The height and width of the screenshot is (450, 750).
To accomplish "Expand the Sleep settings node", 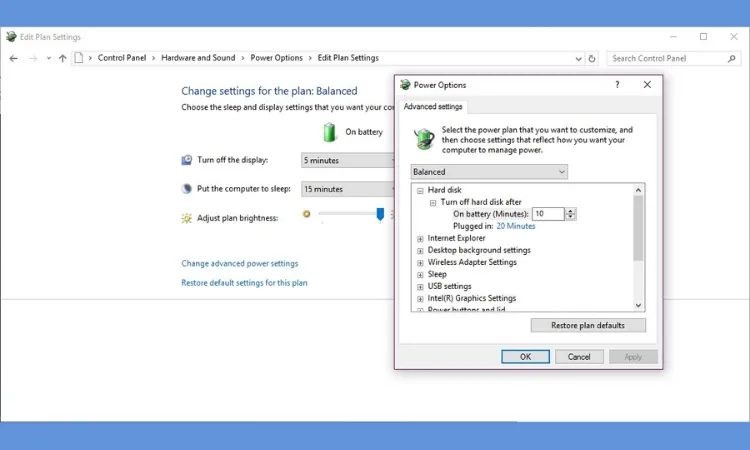I will coord(420,274).
